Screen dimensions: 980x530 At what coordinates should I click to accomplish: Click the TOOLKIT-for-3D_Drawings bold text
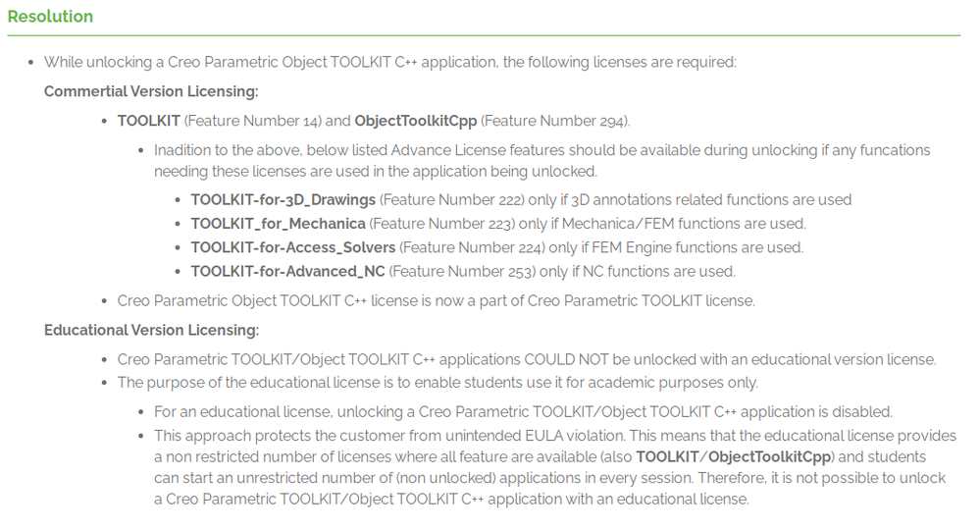284,200
